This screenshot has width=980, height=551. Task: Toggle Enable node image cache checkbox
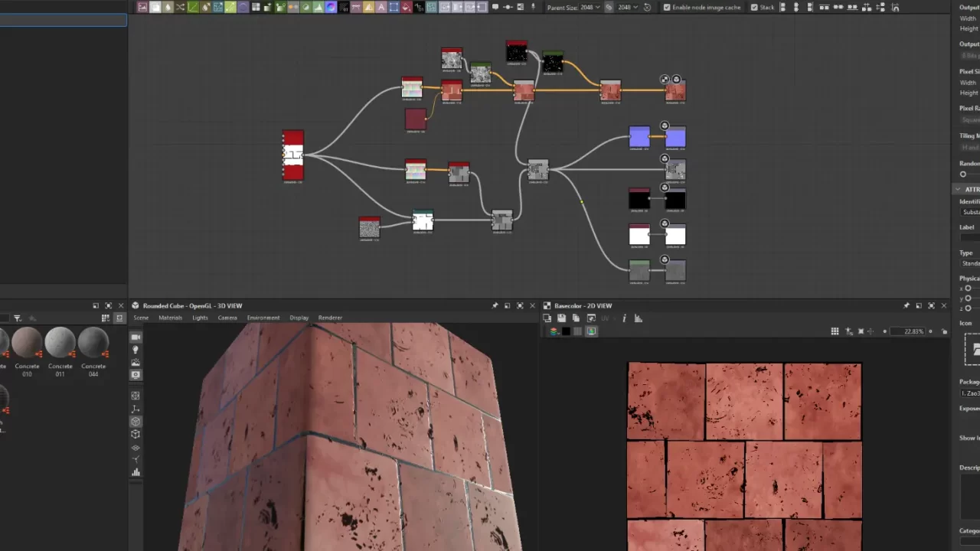click(667, 8)
